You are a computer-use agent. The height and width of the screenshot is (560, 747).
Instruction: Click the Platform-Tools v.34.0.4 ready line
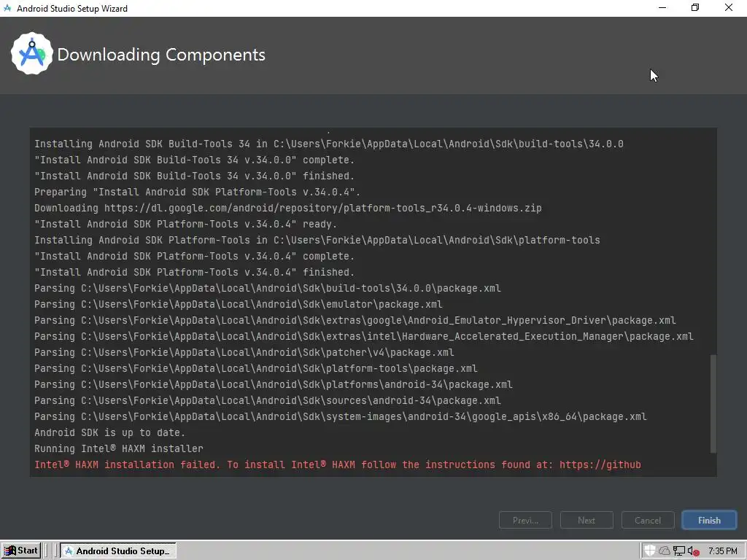pyautogui.click(x=186, y=224)
